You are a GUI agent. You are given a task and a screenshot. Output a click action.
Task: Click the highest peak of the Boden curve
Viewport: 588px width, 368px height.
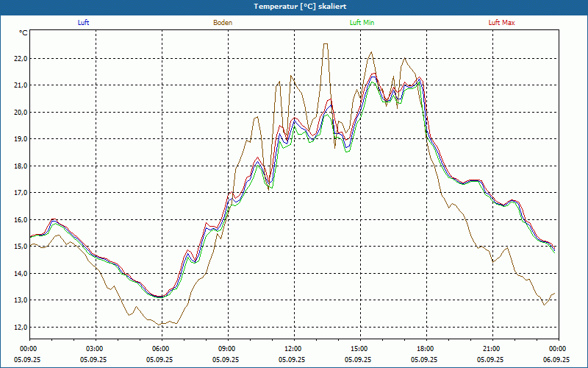point(326,44)
